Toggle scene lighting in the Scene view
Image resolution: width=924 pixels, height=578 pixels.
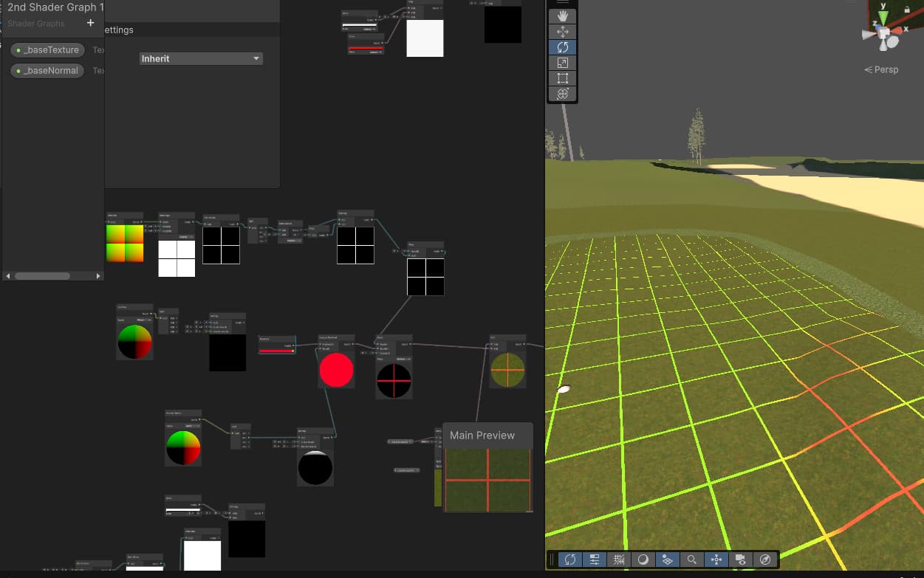tap(643, 560)
